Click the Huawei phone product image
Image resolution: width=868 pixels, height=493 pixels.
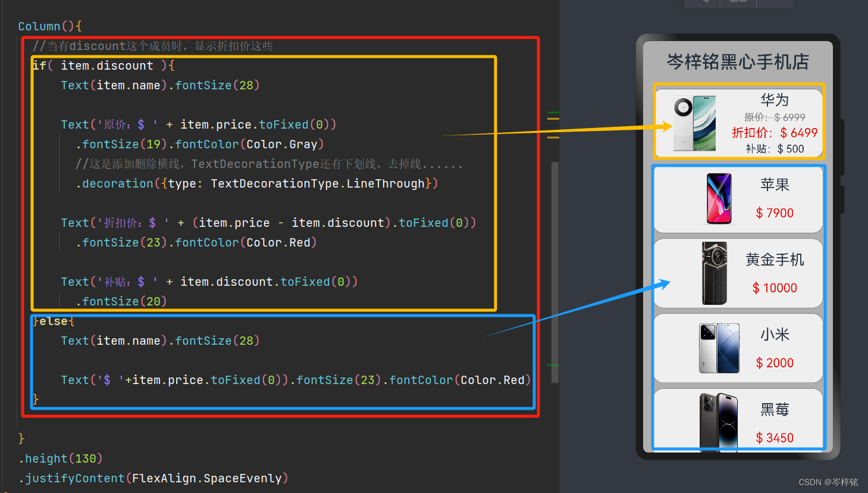tap(694, 123)
